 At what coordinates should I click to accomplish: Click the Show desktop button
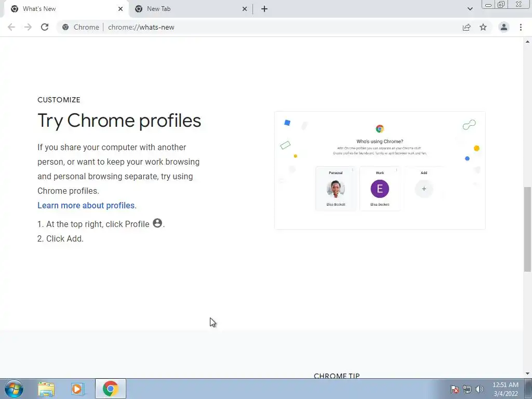(528, 389)
